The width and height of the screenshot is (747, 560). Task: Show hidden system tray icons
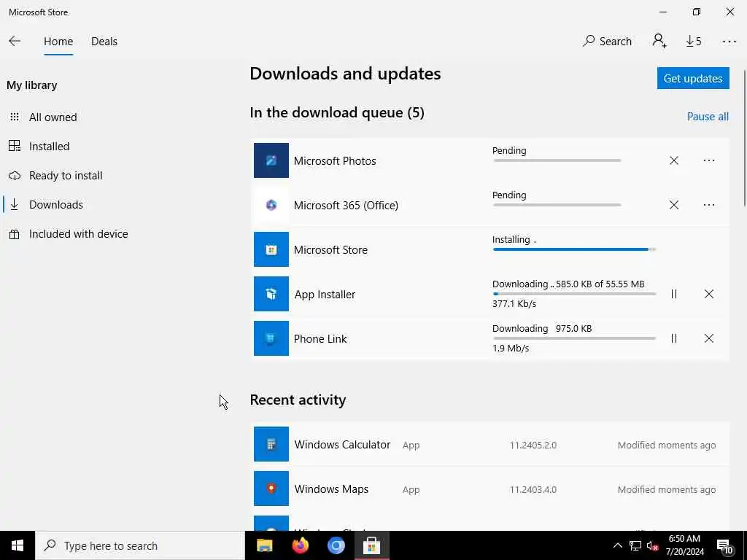[x=617, y=545]
